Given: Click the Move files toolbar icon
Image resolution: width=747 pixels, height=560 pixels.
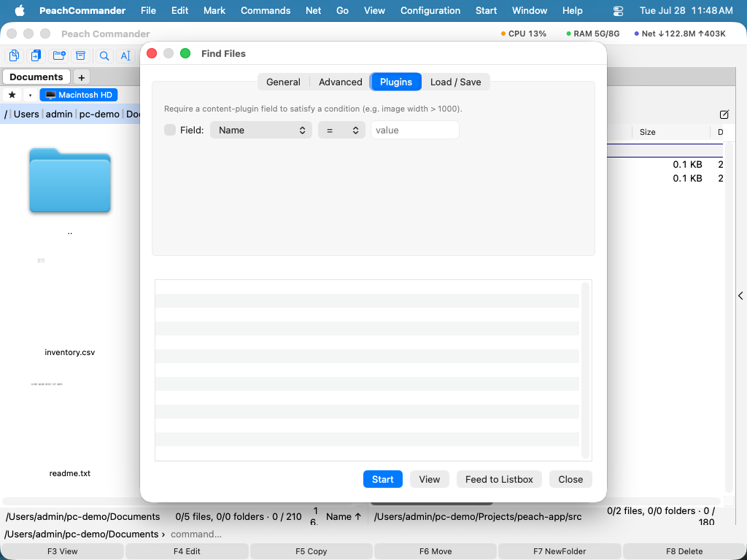Looking at the screenshot, I should coord(36,55).
